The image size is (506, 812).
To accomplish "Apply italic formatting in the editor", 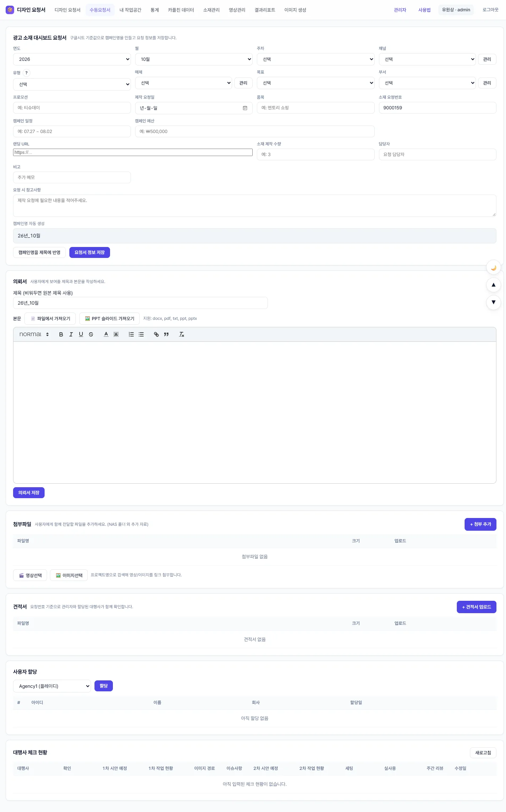I will [71, 334].
